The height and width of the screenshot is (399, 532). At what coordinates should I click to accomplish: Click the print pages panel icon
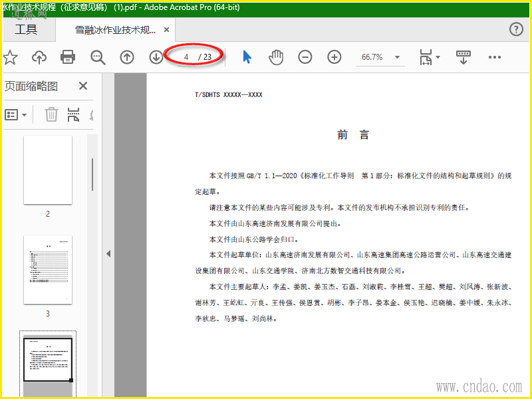pyautogui.click(x=73, y=114)
